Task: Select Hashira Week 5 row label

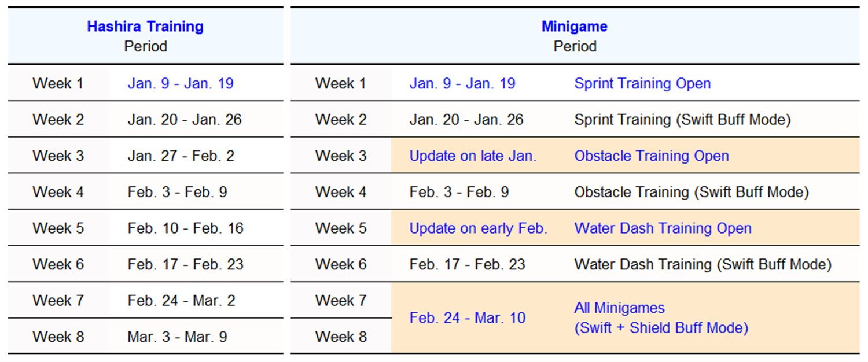Action: click(x=58, y=228)
